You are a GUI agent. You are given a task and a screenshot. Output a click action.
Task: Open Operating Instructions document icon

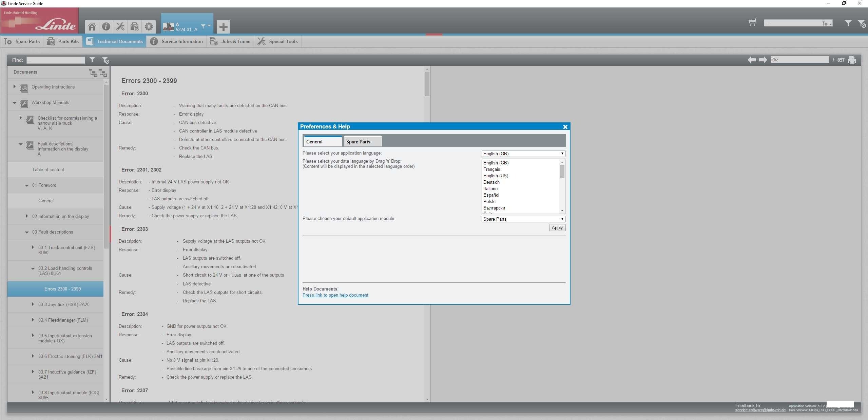pos(24,88)
